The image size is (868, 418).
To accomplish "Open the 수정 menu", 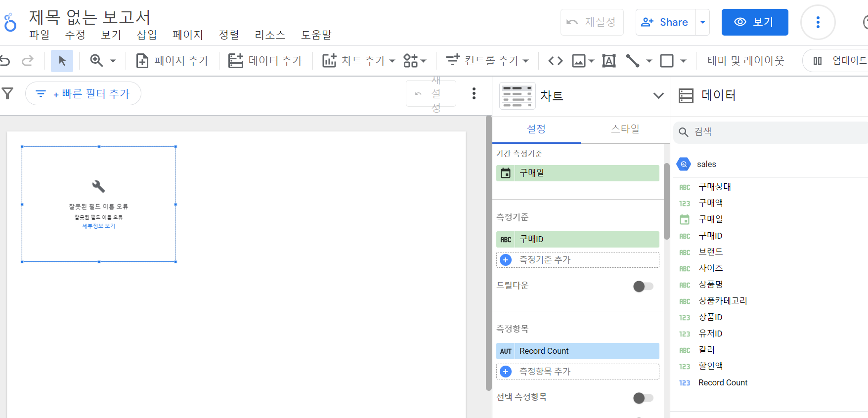I will tap(75, 35).
